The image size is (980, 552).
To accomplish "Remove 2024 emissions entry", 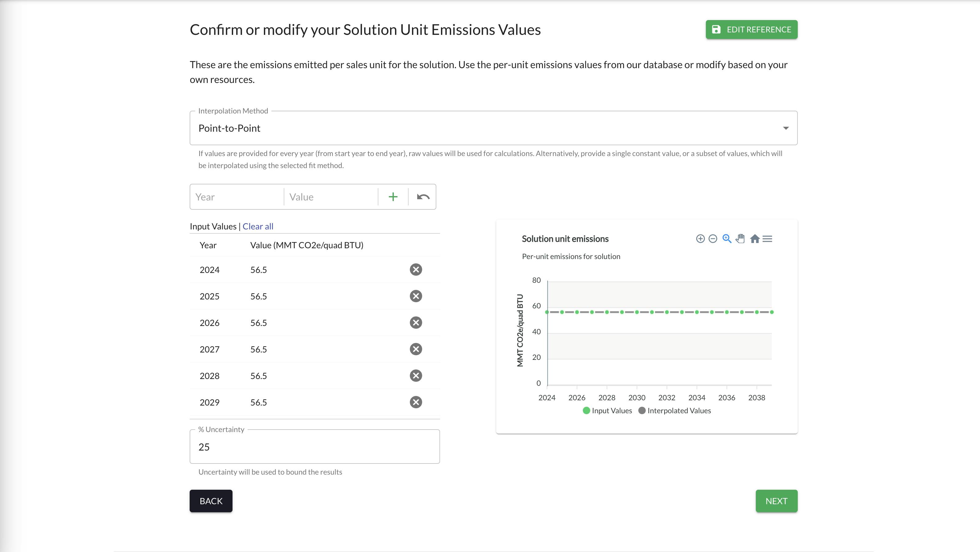I will tap(416, 269).
